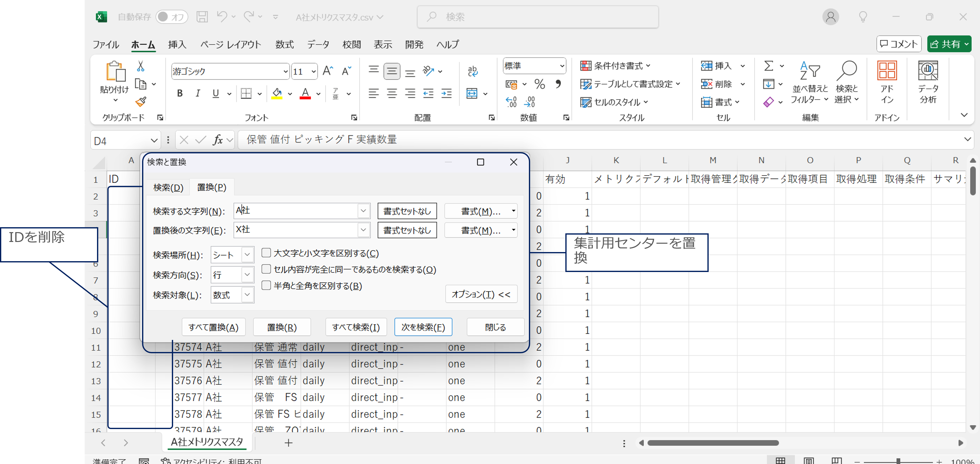Viewport: 980px width, 464px height.
Task: Open the Name Box dropdown
Action: [x=154, y=141]
